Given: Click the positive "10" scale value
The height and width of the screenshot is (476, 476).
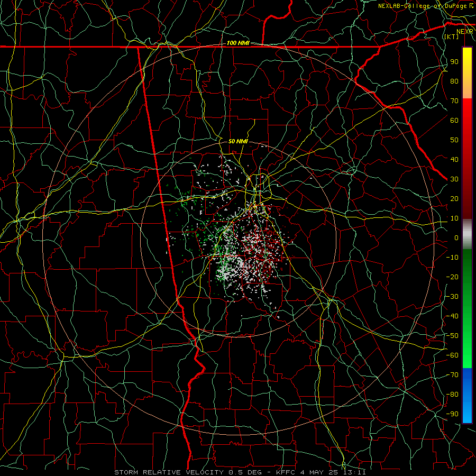Looking at the screenshot, I should 454,218.
